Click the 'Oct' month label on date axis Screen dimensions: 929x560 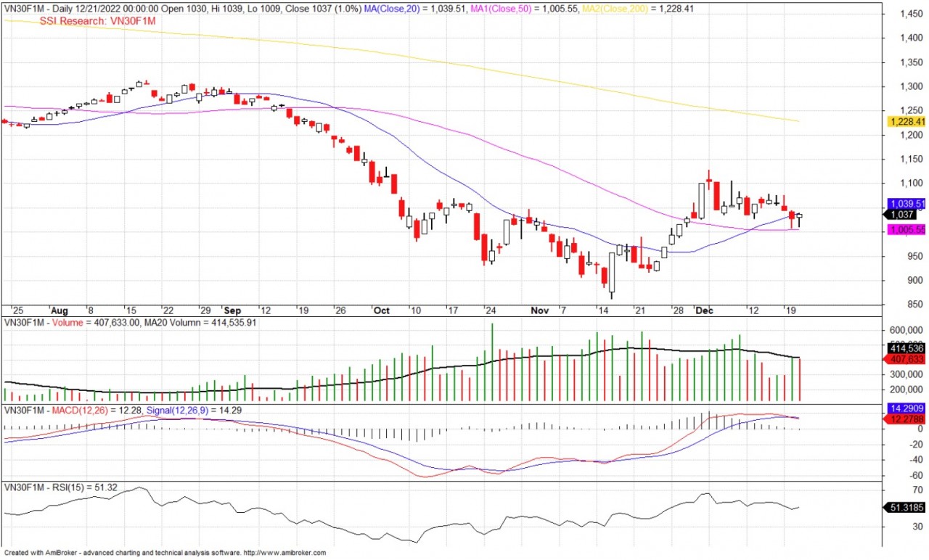[382, 310]
